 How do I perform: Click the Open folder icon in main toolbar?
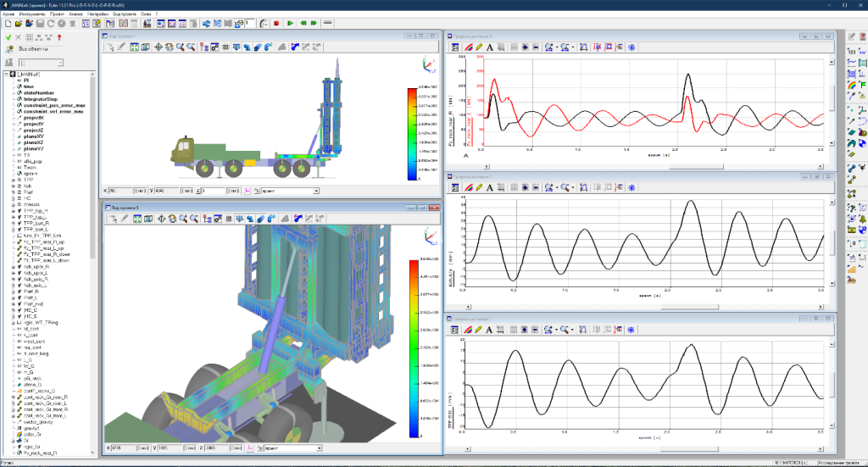19,24
